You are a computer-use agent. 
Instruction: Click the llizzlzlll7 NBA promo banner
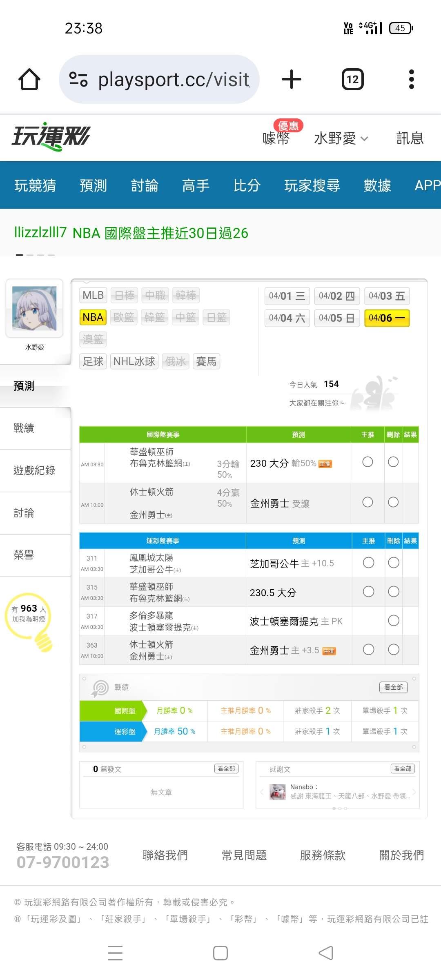click(x=131, y=233)
